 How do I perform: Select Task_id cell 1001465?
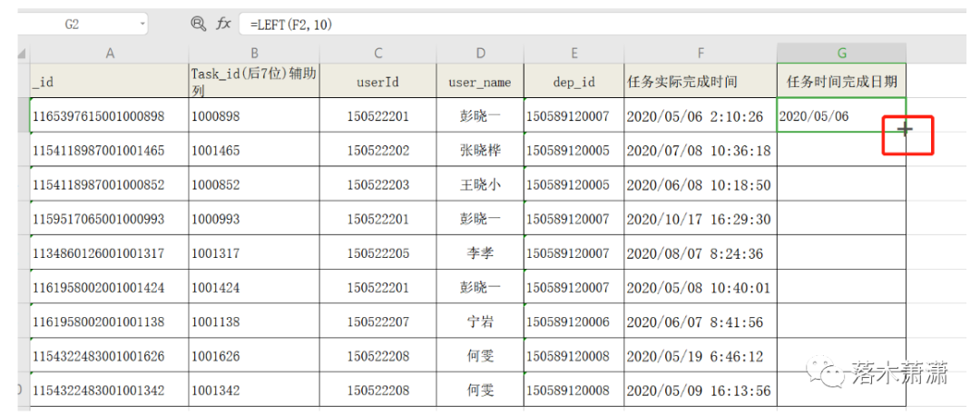(254, 150)
